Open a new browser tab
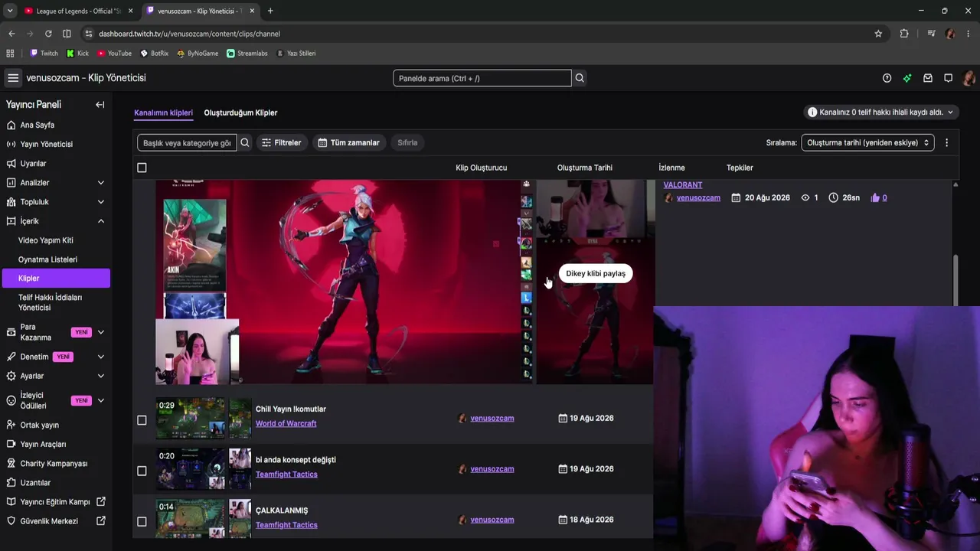 (x=270, y=11)
